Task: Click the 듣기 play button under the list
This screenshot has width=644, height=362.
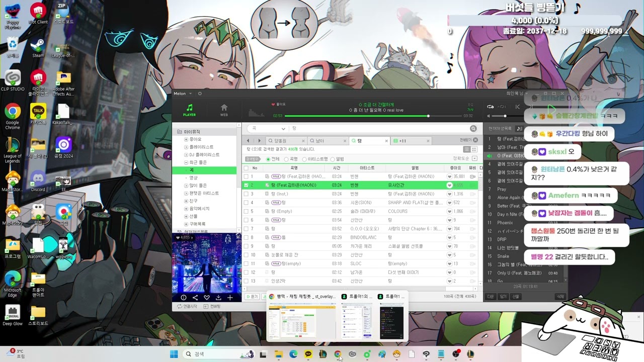Action: pyautogui.click(x=252, y=297)
